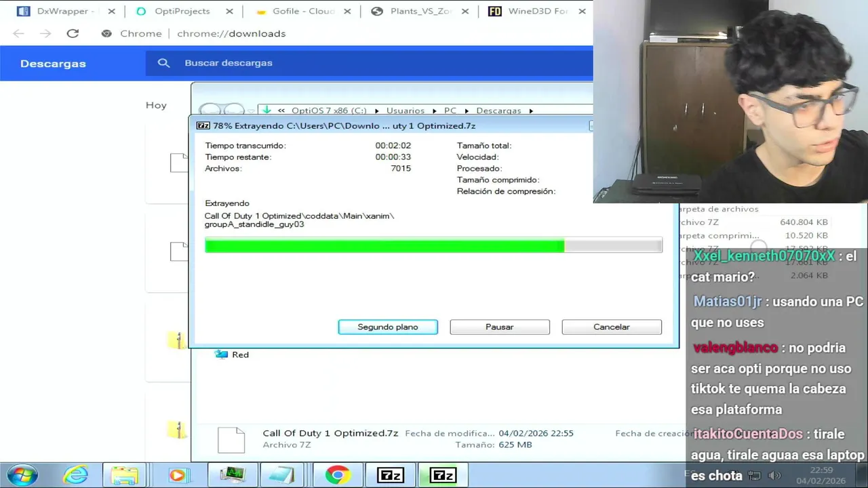Click the second download file icon in Chrome list
Image resolution: width=868 pixels, height=488 pixels.
(180, 251)
